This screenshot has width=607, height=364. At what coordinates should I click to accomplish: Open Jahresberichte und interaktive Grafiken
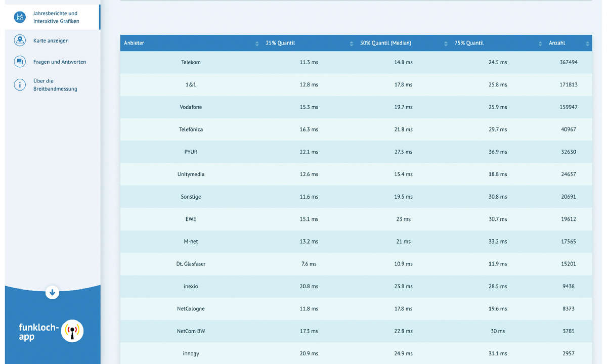pos(53,17)
